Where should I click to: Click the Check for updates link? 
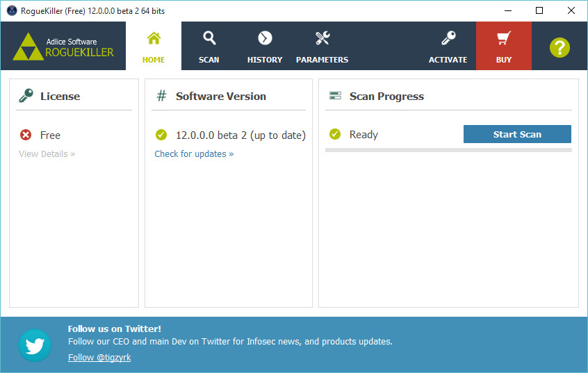point(194,154)
